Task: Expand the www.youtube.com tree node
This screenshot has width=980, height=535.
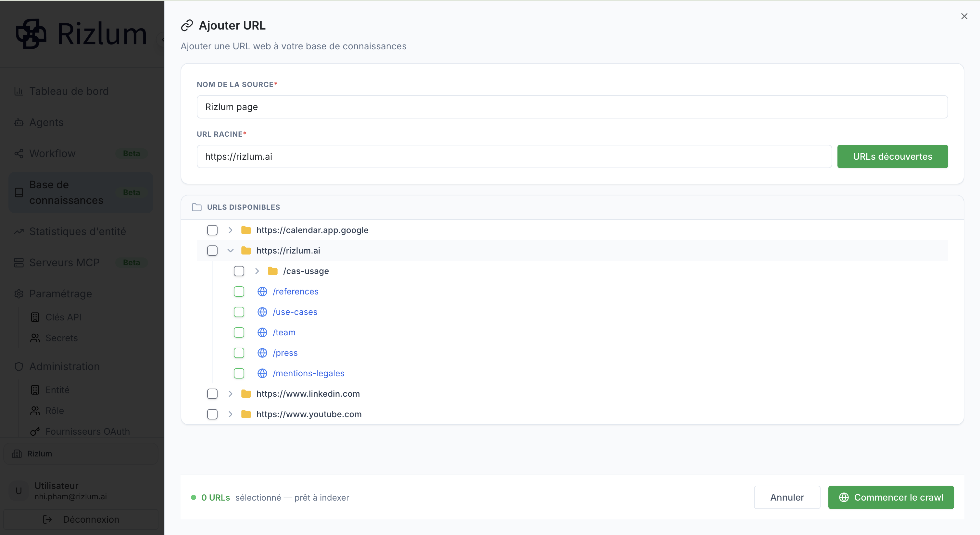Action: point(230,415)
